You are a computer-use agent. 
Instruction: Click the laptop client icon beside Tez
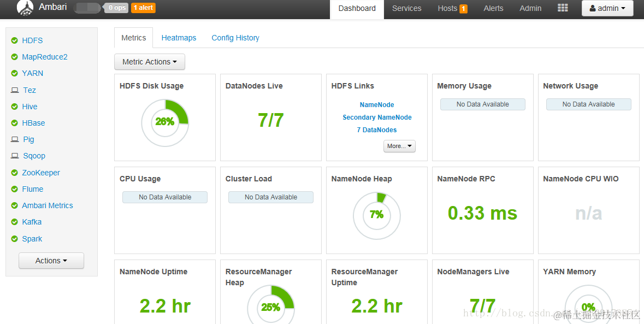click(x=15, y=90)
